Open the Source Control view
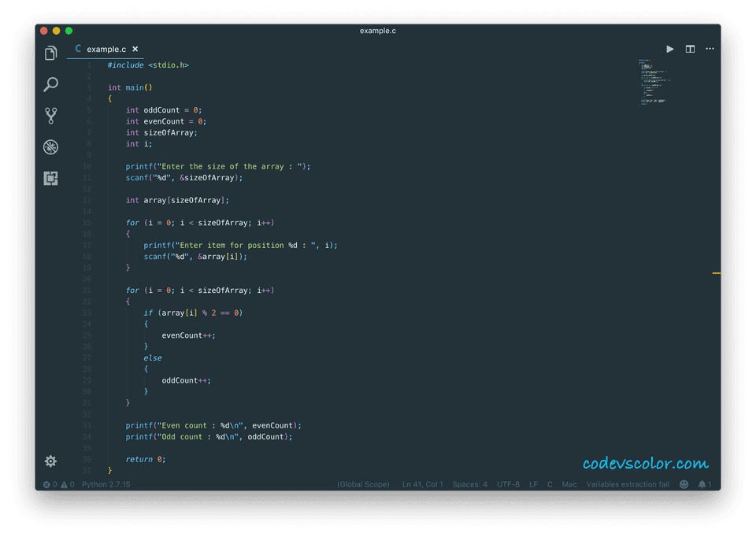 (x=50, y=116)
